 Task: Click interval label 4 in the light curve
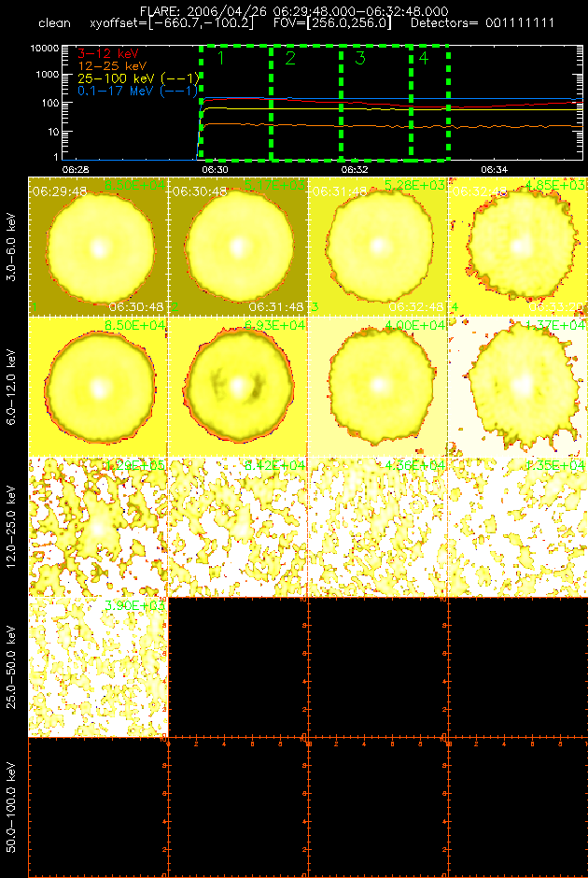coord(424,58)
